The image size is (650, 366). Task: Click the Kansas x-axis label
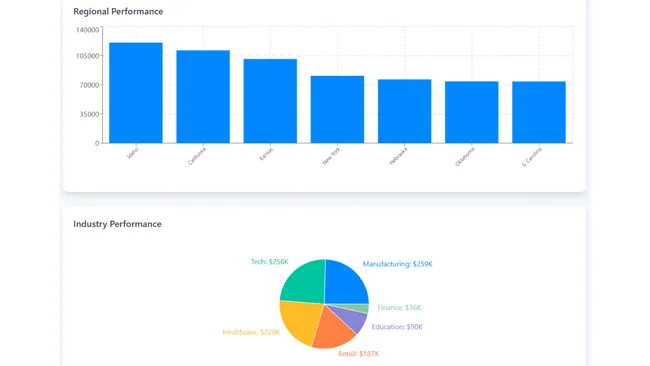(266, 154)
